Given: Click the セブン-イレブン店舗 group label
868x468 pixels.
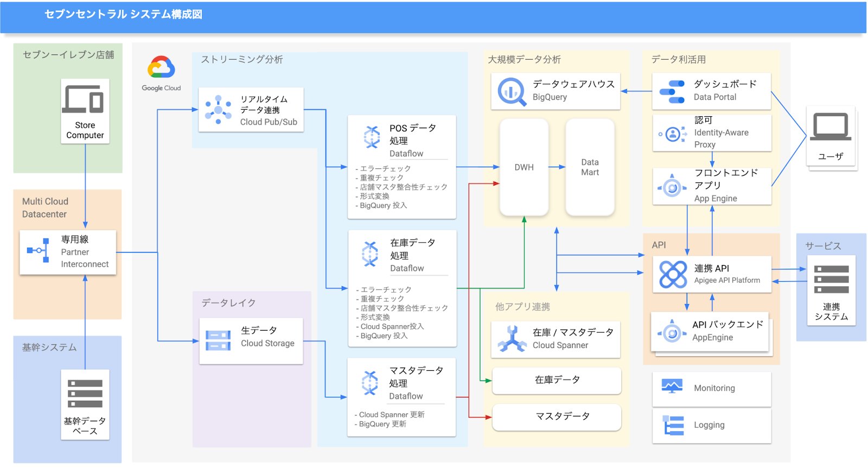Looking at the screenshot, I should click(68, 55).
